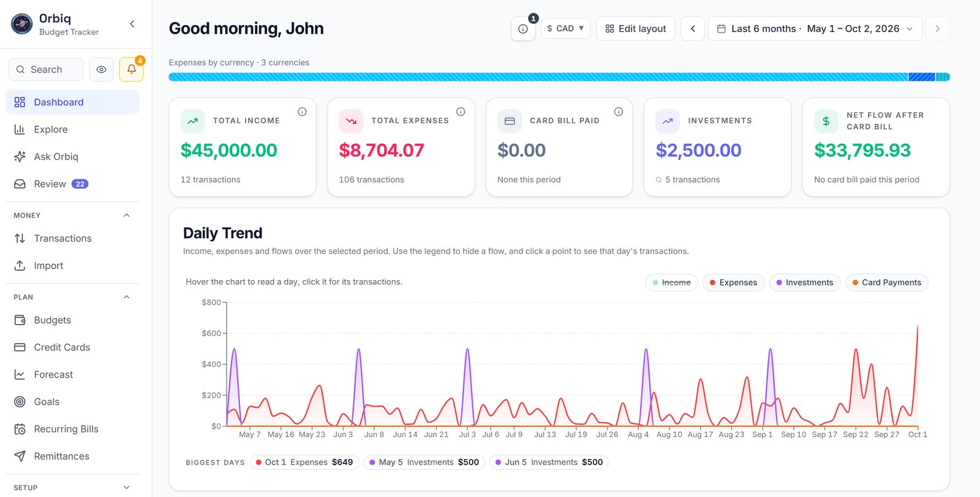Go to the previous period arrow
This screenshot has height=497, width=980.
pos(693,29)
